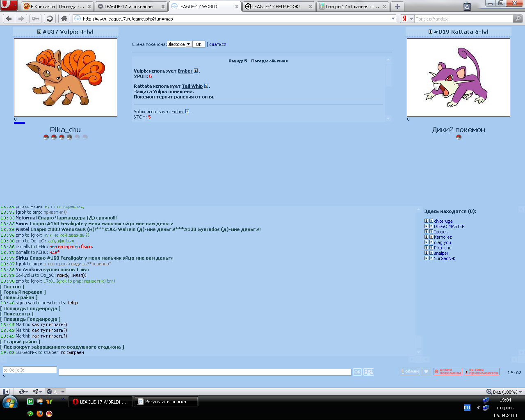This screenshot has width=525, height=420.
Task: Click first pokeball under Pika_chu
Action: point(46,137)
